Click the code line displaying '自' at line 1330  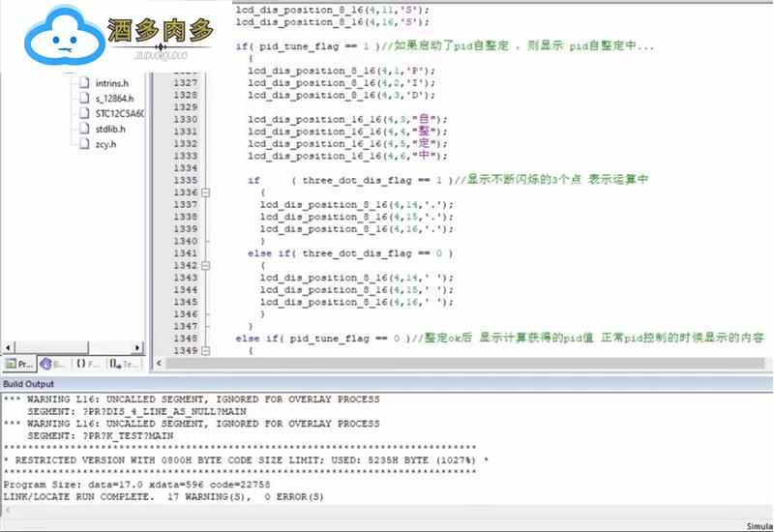point(347,119)
